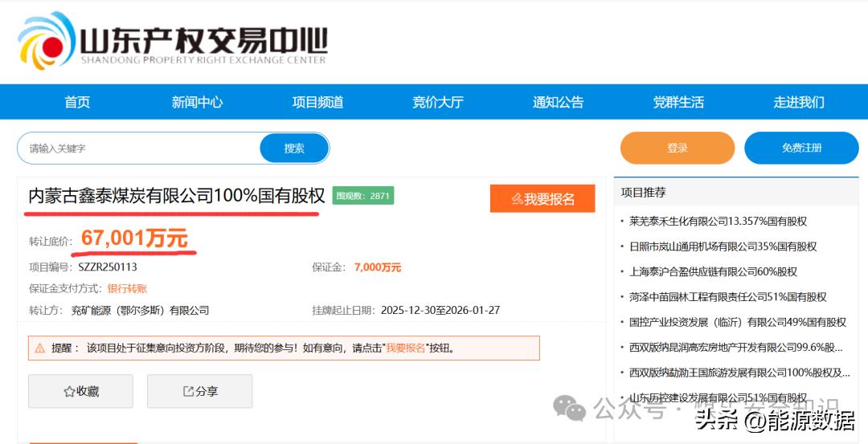Open 西双版纳昆润高宏房地产开发有限公司99.6% link

736,347
